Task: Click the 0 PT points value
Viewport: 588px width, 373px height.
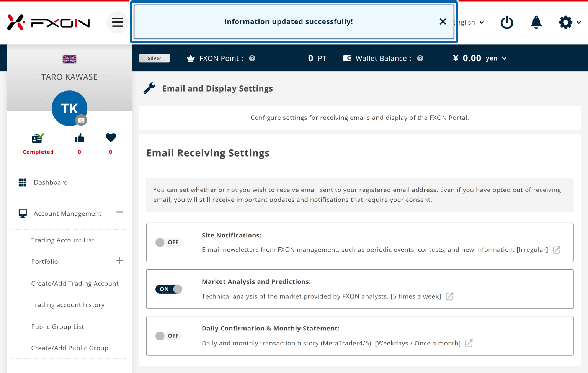Action: [x=317, y=58]
